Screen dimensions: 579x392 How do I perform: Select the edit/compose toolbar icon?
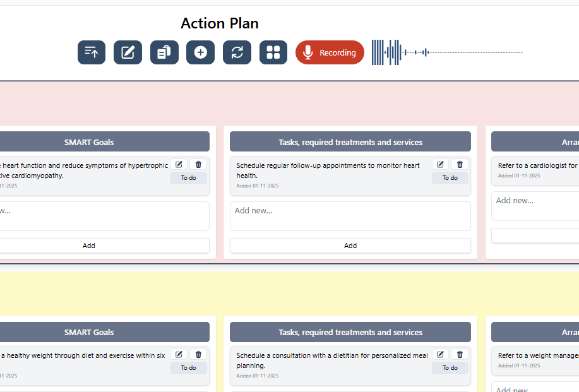[x=128, y=52]
